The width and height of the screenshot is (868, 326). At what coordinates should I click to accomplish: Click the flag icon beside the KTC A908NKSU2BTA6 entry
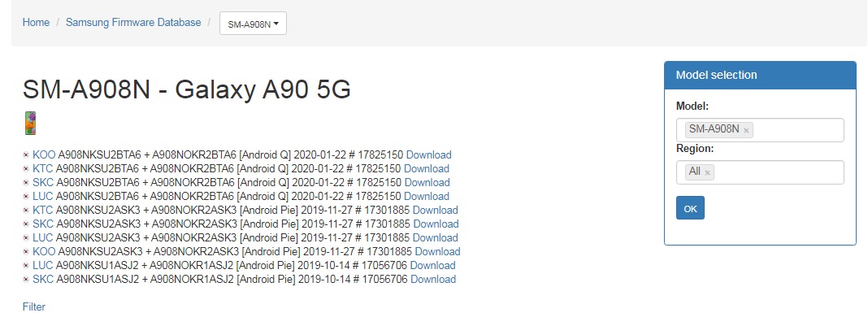(x=26, y=169)
